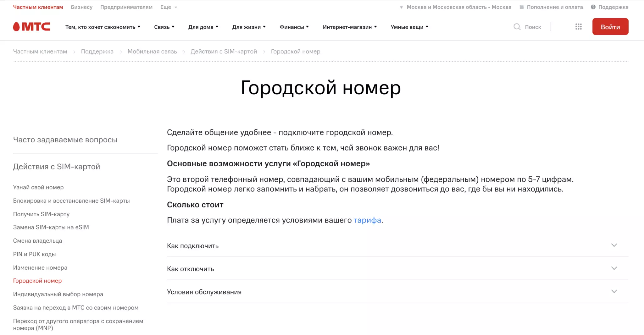
Task: Open Переход от другого оператора (MNP) item
Action: 78,325
